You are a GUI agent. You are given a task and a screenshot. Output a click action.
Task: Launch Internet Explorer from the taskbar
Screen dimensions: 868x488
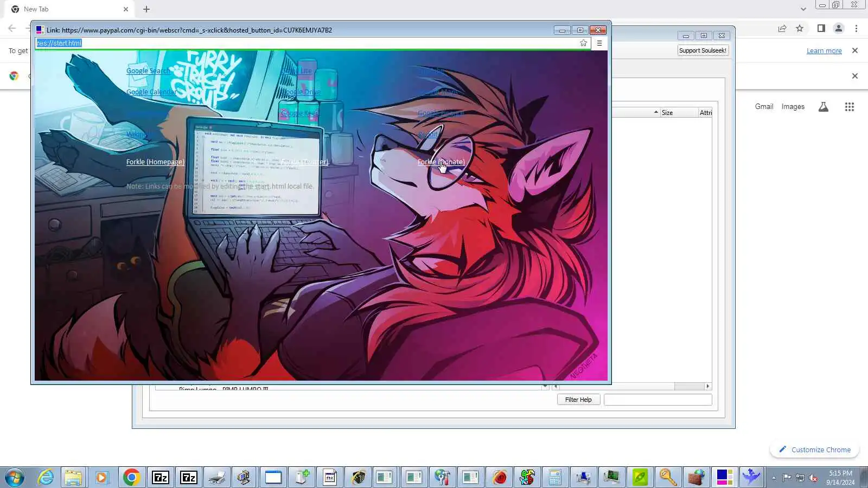pos(46,477)
